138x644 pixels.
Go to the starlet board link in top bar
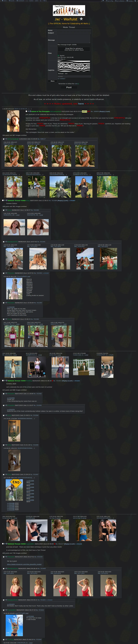[31, 1]
